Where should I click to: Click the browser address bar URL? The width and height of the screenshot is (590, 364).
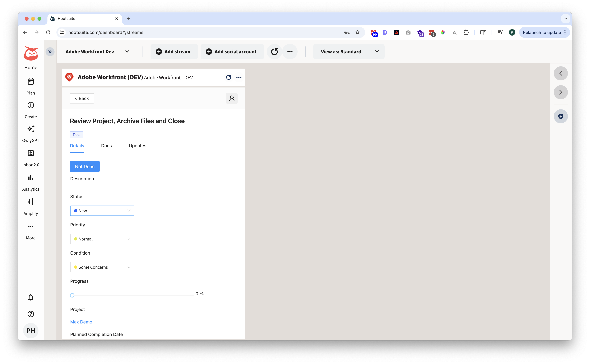coord(105,33)
